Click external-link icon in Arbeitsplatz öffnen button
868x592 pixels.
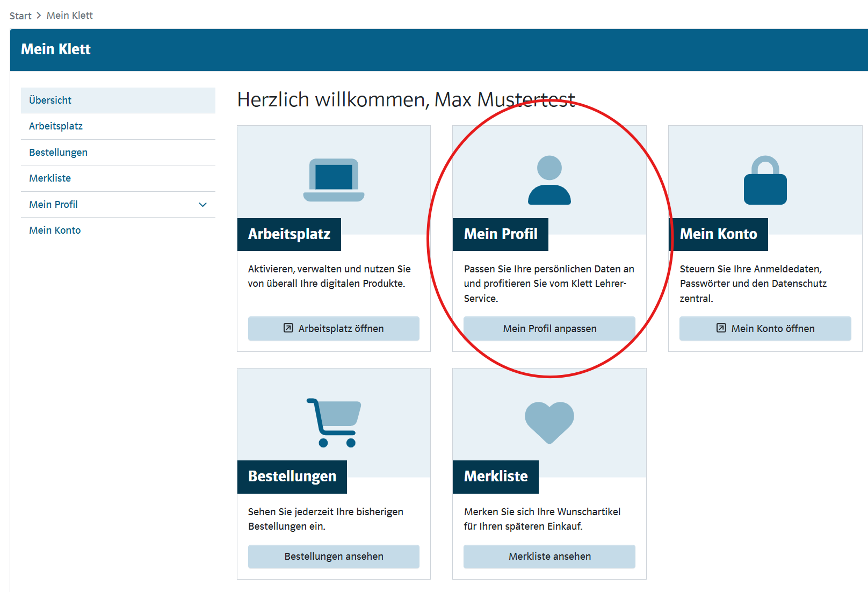tap(288, 328)
